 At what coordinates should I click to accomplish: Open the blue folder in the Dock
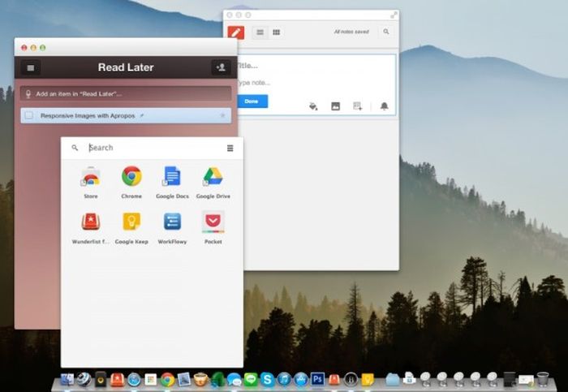click(x=392, y=380)
